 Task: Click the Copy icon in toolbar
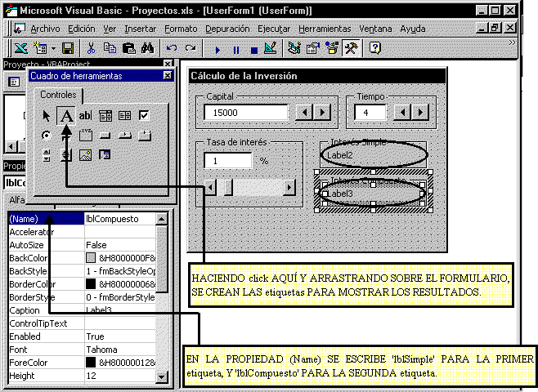pos(110,48)
